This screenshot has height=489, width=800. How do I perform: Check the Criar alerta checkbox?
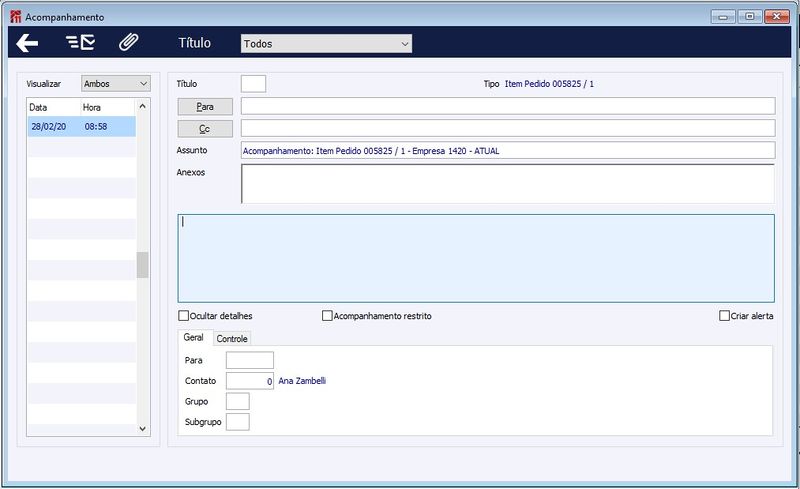(724, 316)
